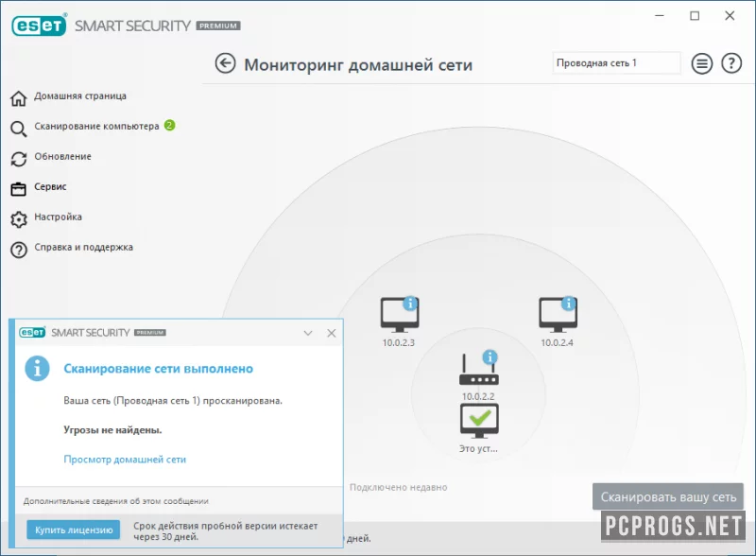
Task: Click the Help and support sidebar icon
Action: (19, 250)
